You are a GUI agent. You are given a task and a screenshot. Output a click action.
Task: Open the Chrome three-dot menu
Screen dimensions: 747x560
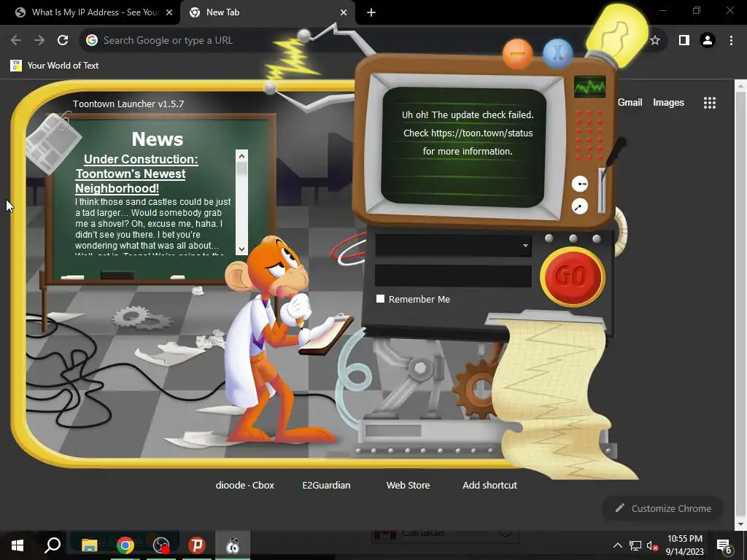(x=731, y=41)
